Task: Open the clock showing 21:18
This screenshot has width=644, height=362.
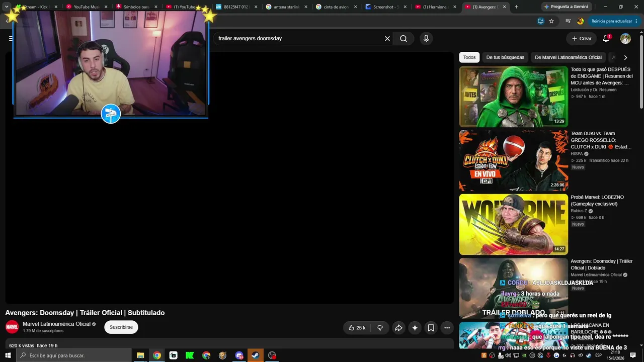Action: (x=615, y=355)
